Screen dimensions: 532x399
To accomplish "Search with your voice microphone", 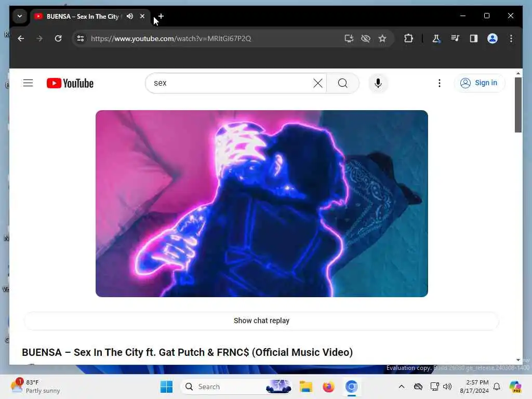I will coord(378,83).
